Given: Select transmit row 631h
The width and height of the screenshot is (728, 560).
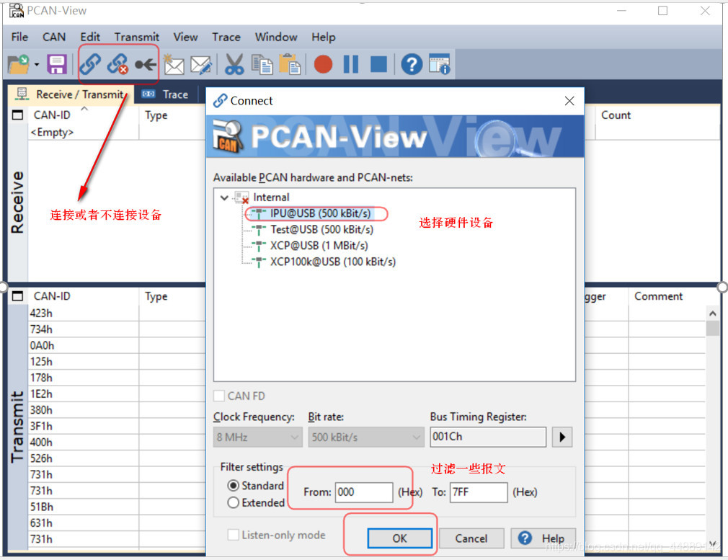Looking at the screenshot, I should pos(41,523).
